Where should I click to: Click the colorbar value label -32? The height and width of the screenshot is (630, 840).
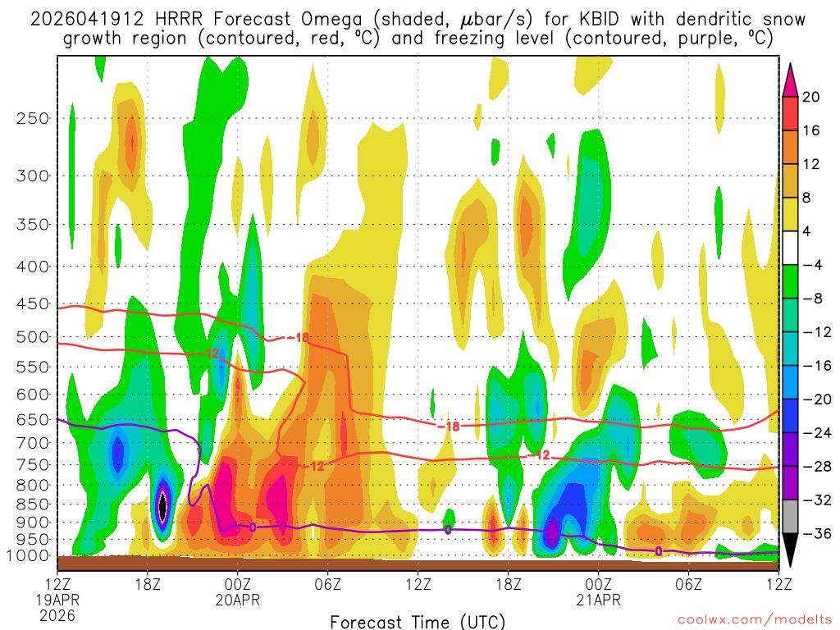817,500
